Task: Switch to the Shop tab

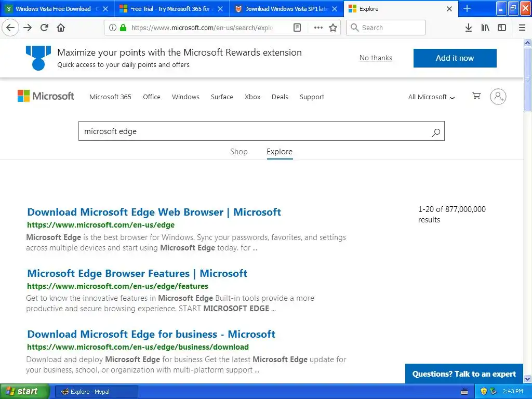Action: point(239,152)
